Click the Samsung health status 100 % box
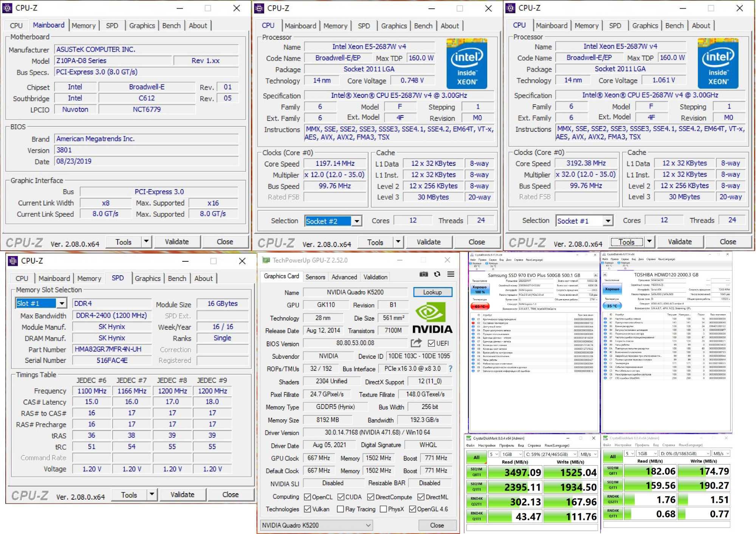The width and height of the screenshot is (756, 534). [480, 289]
